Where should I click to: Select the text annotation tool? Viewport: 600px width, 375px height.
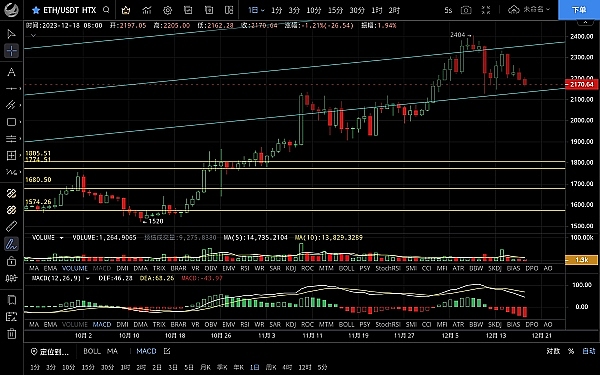tap(11, 72)
